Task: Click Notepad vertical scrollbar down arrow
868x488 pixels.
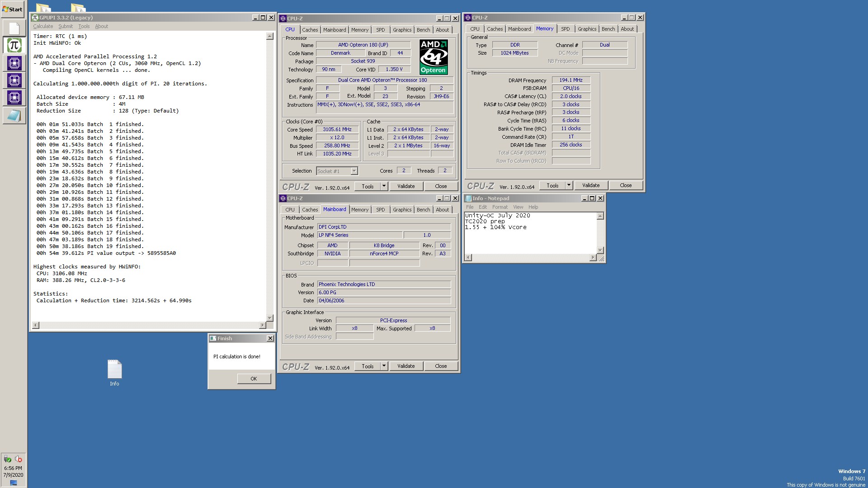Action: [x=600, y=250]
